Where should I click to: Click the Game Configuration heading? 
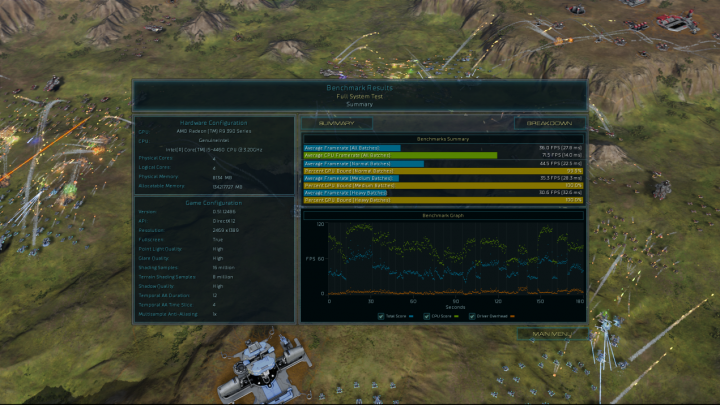[x=214, y=202]
